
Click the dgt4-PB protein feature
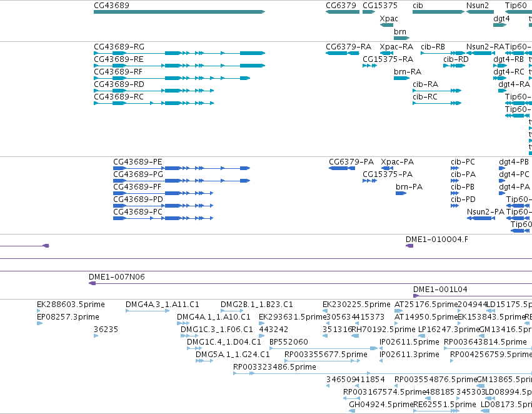pos(502,168)
